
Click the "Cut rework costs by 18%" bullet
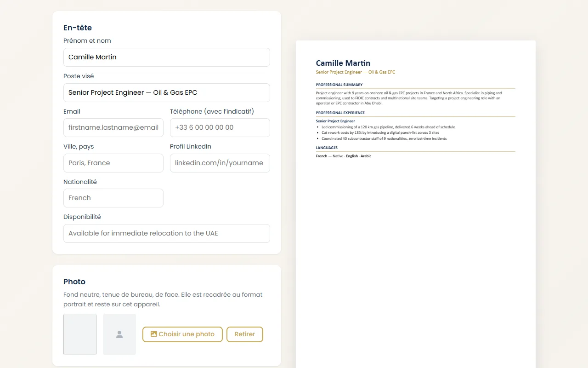point(380,132)
